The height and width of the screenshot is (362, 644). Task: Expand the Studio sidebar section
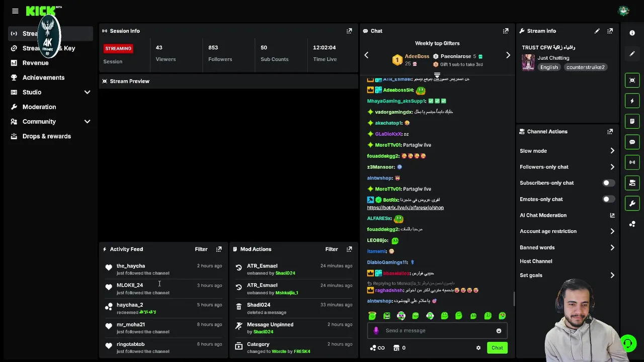coord(87,93)
